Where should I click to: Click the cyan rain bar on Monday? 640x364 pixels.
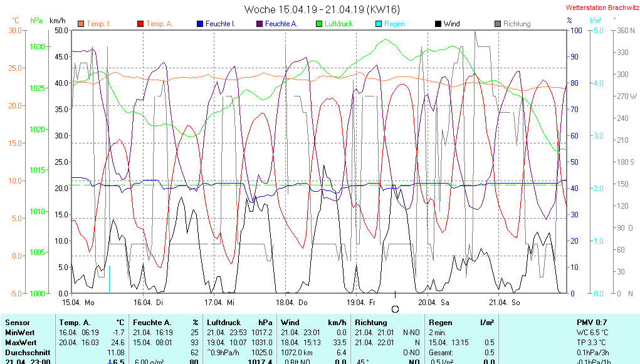pos(110,279)
